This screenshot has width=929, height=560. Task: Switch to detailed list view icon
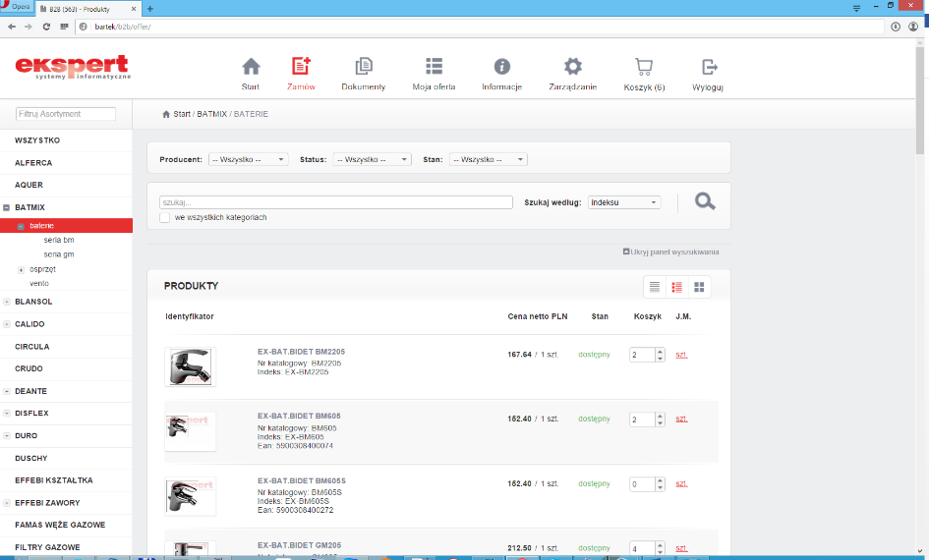point(676,287)
